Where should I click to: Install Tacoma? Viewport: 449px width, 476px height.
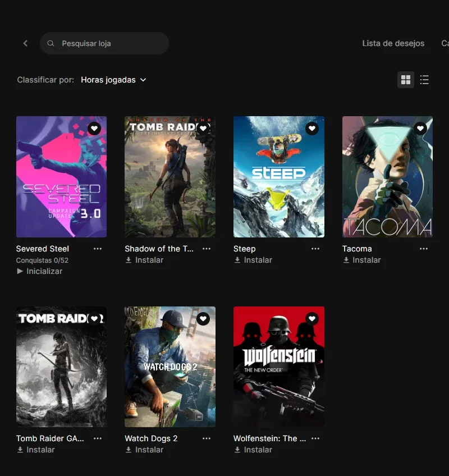coord(361,260)
